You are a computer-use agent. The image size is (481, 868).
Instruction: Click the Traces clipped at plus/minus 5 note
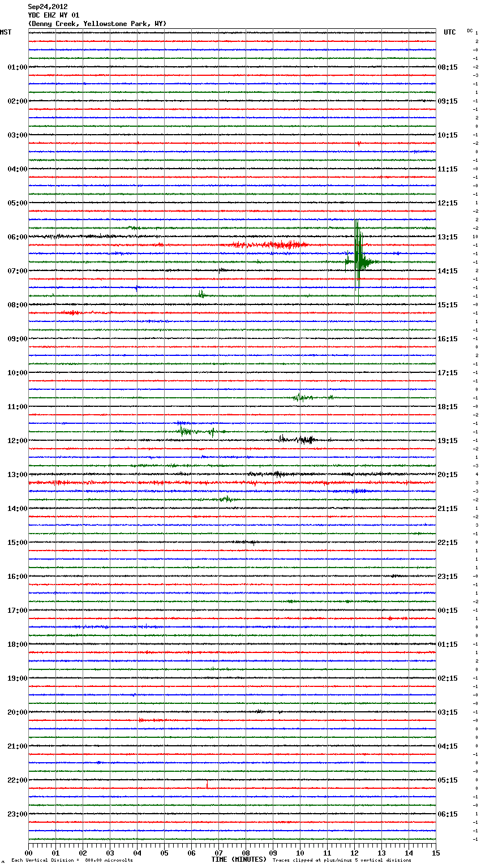342,860
